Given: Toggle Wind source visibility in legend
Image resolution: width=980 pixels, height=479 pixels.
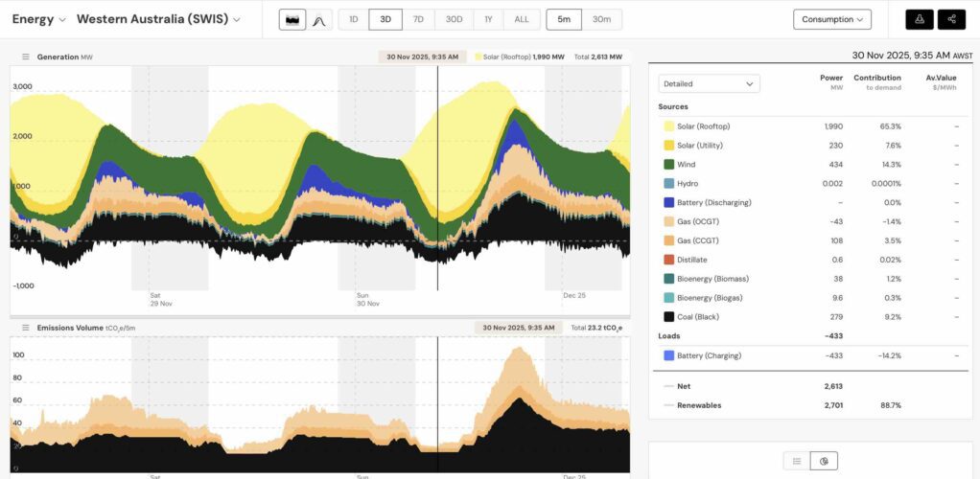Looking at the screenshot, I should pos(669,165).
